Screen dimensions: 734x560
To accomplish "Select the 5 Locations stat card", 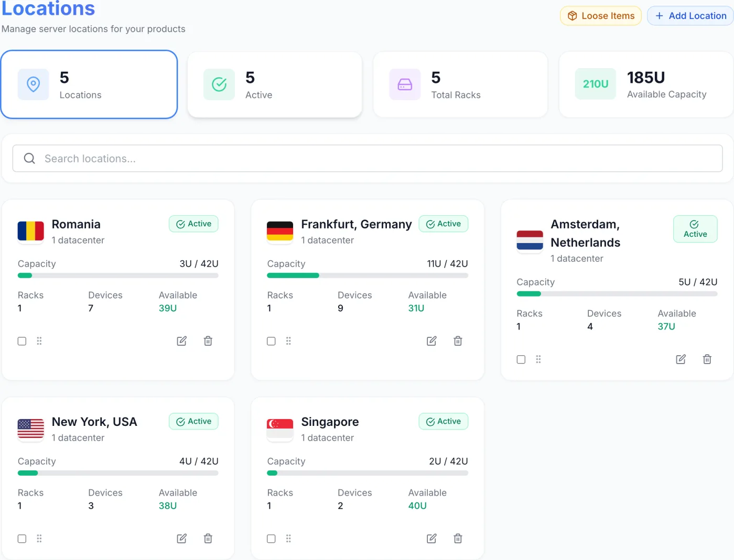I will (x=89, y=84).
